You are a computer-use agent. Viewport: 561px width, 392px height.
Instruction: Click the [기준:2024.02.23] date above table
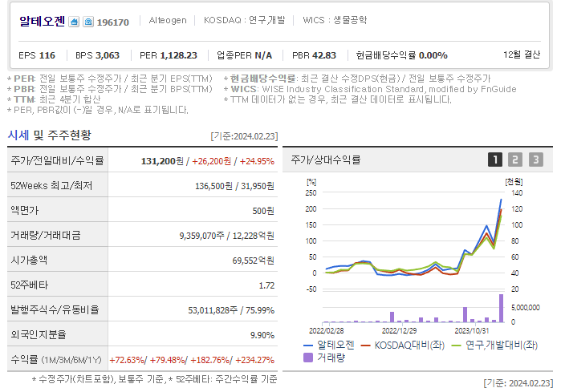(244, 136)
